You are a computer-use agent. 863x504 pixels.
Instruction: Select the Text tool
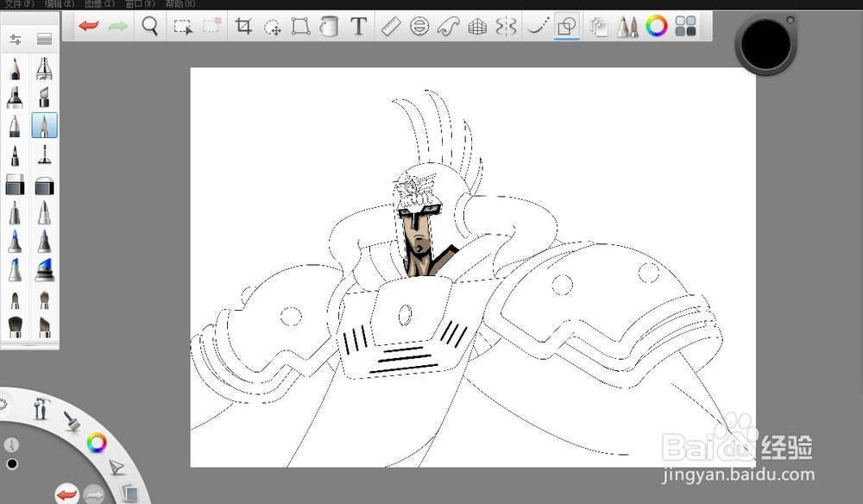point(358,26)
